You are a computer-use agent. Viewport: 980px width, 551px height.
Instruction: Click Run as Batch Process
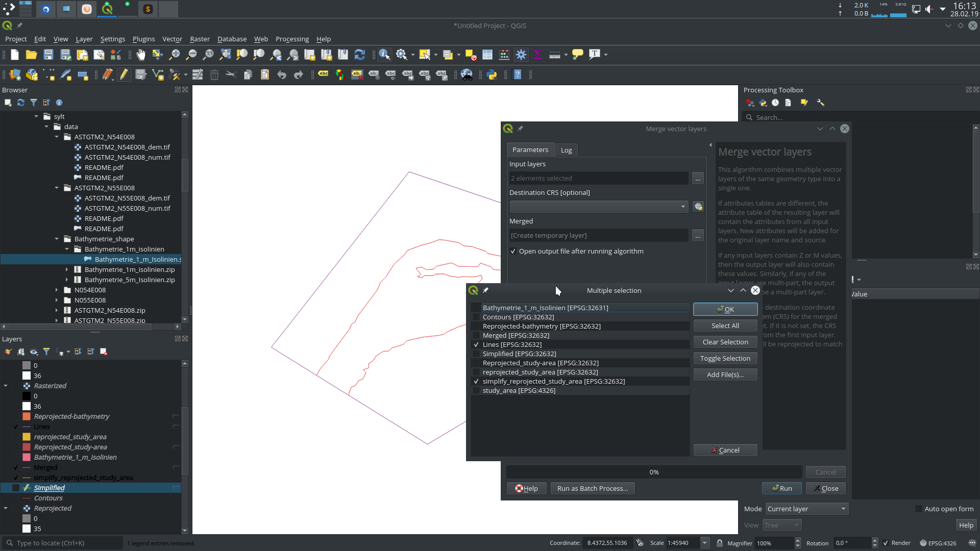click(x=592, y=488)
